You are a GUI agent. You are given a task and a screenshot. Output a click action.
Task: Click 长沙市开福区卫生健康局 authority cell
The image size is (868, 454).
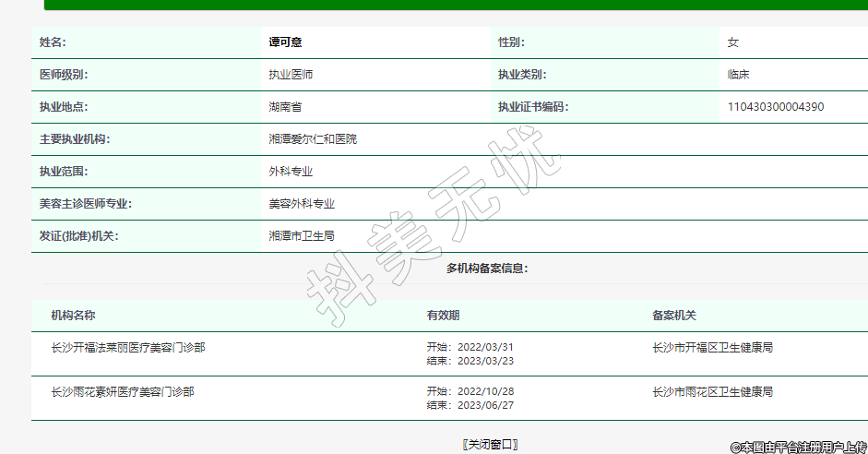712,348
